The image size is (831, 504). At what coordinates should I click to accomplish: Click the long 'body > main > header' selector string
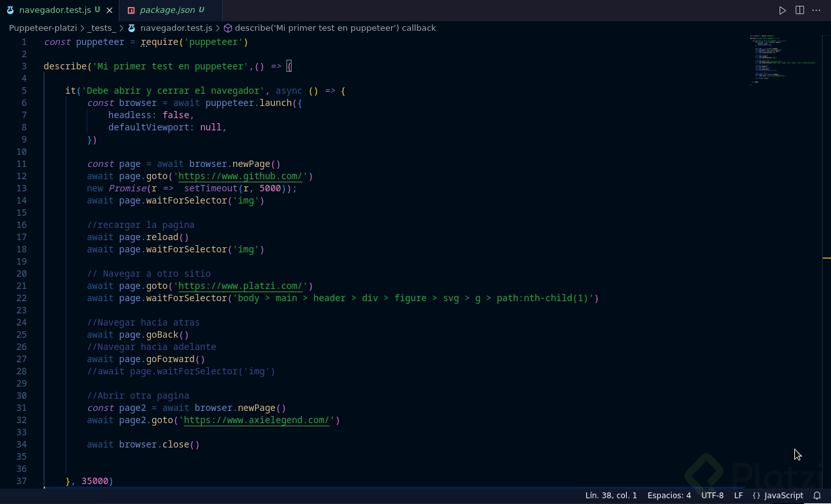[x=413, y=298]
